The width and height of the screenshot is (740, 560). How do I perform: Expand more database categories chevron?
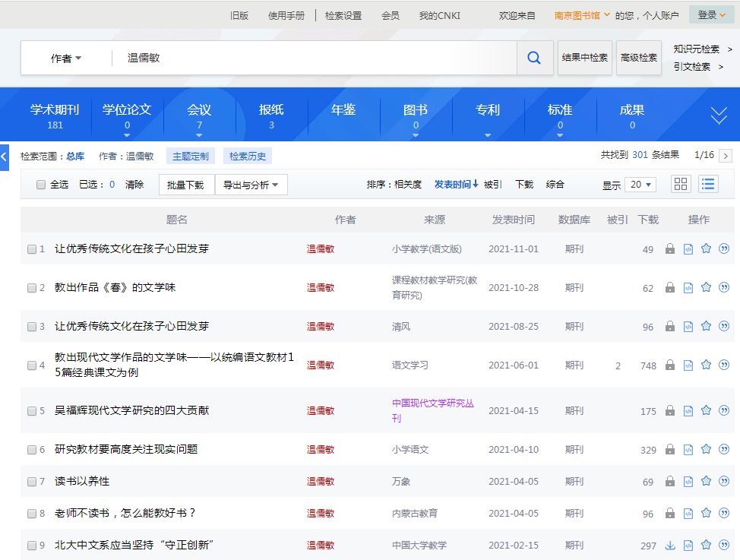pos(719,115)
